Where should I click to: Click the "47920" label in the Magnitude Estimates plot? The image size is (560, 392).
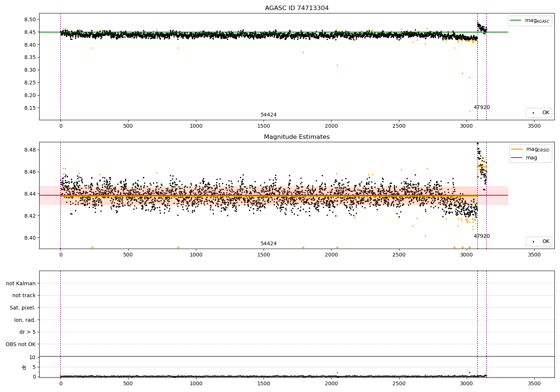tap(482, 236)
